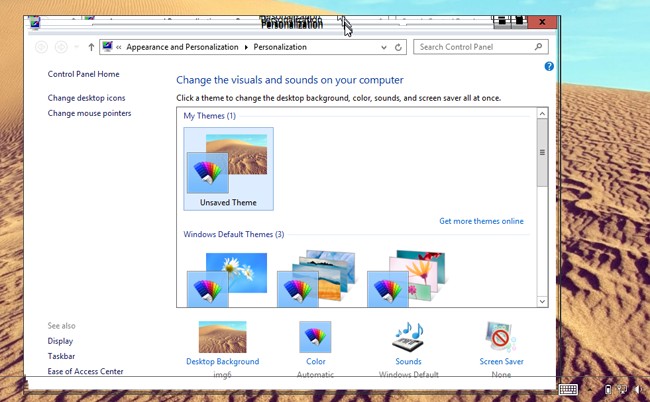Open the Sounds settings icon

(408, 337)
